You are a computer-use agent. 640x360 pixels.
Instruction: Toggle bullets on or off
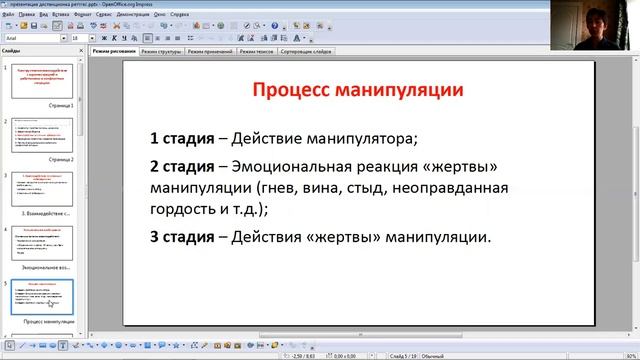190,38
